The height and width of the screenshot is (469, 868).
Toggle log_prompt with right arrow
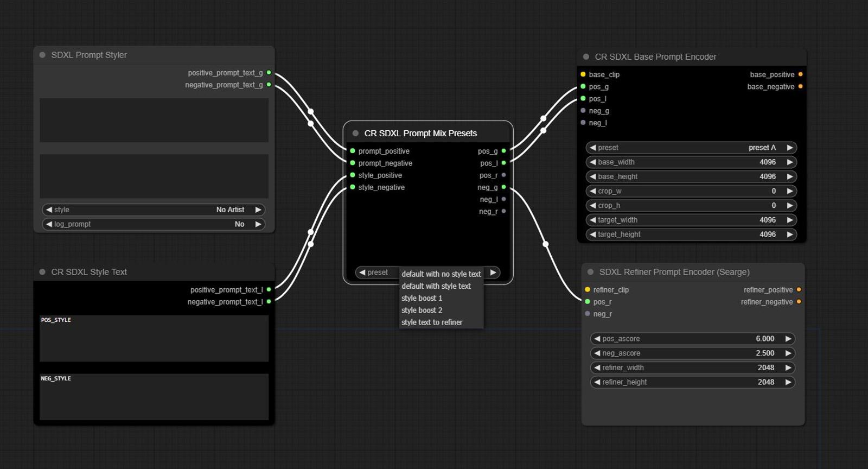(x=258, y=224)
